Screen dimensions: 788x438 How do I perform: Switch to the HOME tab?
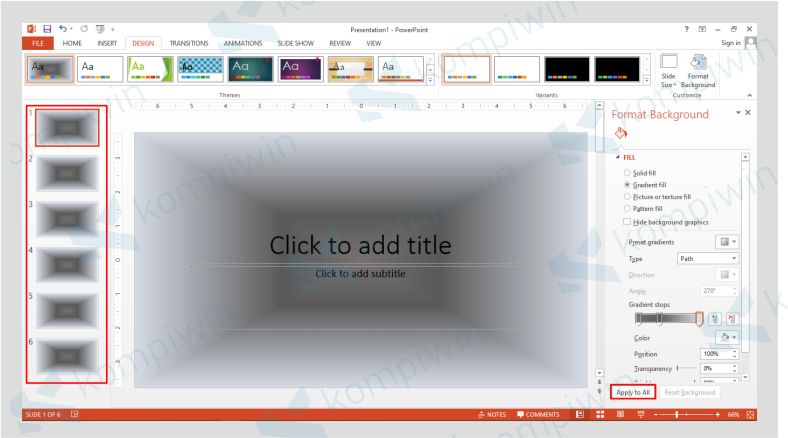72,43
